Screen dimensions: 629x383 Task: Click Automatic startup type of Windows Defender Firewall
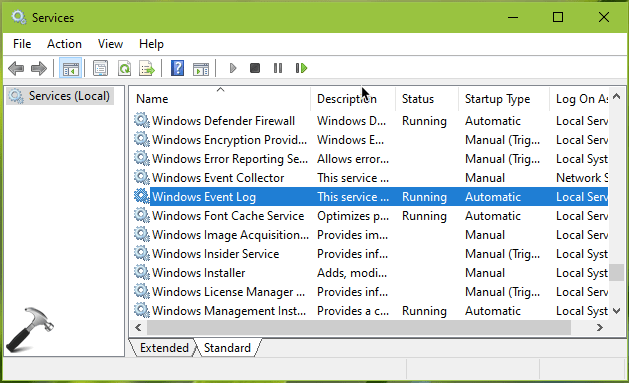coord(493,121)
